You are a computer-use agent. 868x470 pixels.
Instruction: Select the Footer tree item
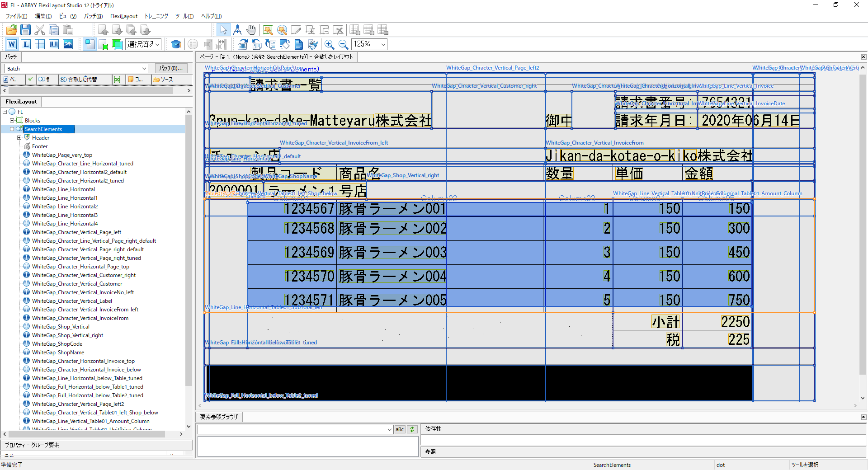[40, 146]
